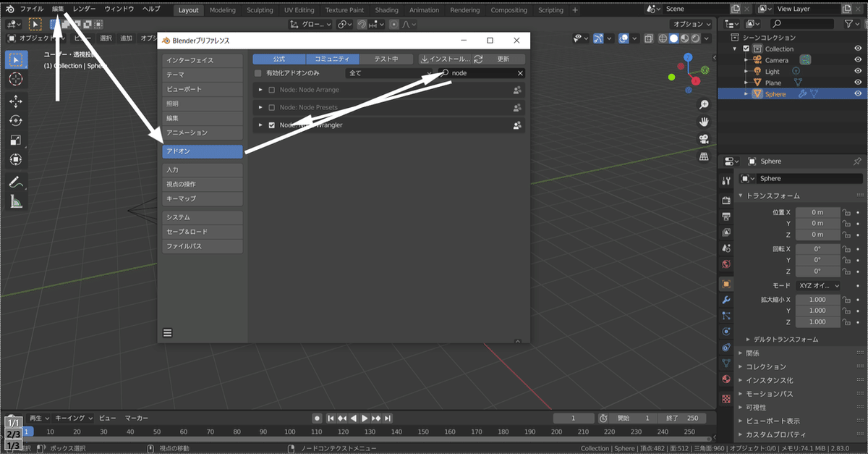Hide Sphere using its eye icon

click(858, 94)
